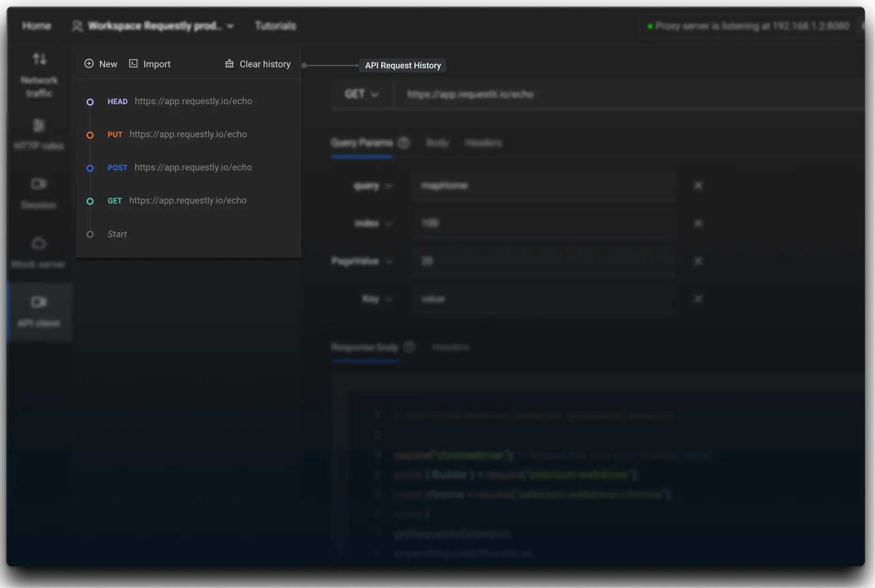The width and height of the screenshot is (875, 588).
Task: Click the blue POST timeline marker
Action: (x=90, y=168)
